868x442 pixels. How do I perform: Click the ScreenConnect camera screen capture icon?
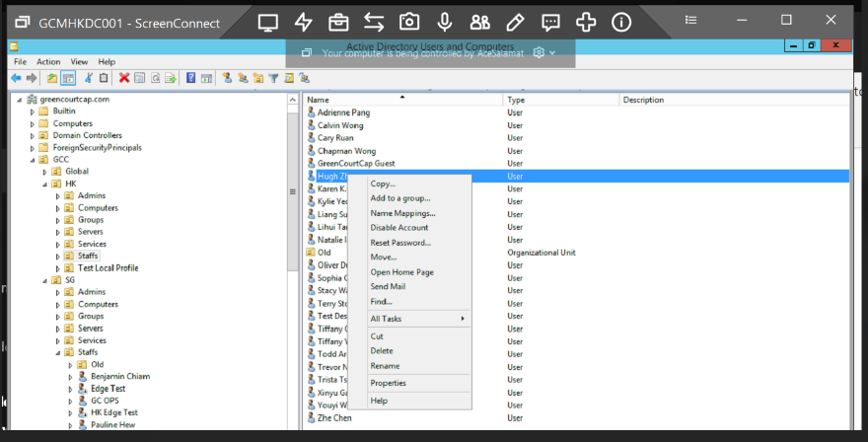click(409, 22)
